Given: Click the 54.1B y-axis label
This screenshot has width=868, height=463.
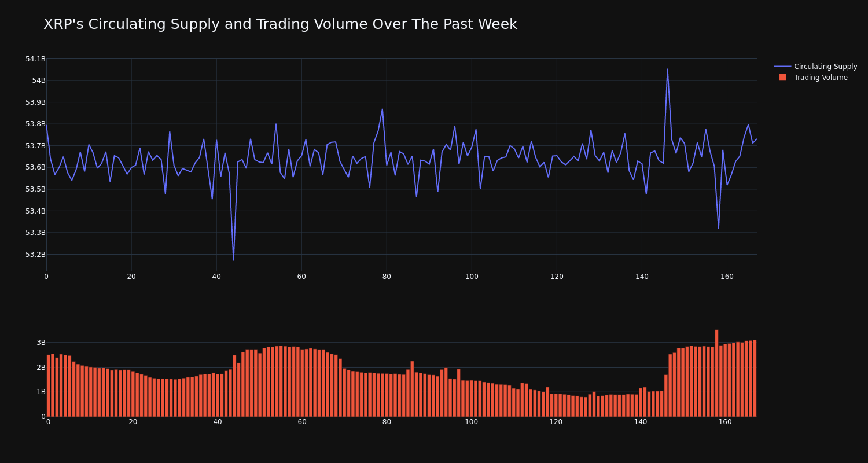Looking at the screenshot, I should [x=35, y=59].
